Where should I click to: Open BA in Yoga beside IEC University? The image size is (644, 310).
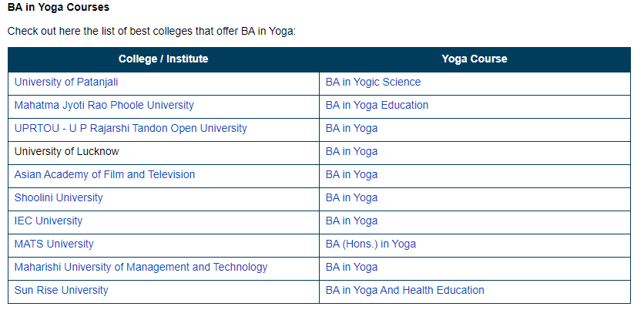pos(351,221)
